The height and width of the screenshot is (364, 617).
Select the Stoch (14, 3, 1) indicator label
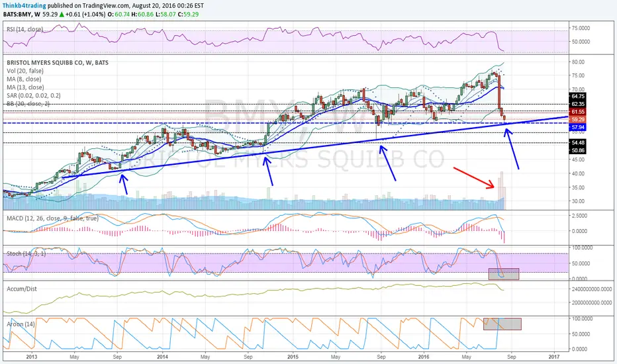(x=26, y=254)
